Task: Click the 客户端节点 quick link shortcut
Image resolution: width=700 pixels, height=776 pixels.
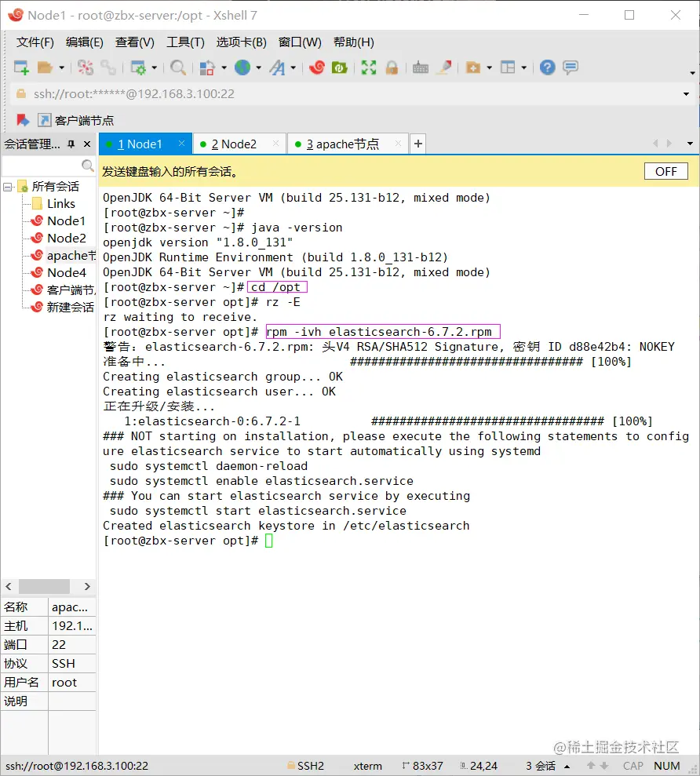Action: pyautogui.click(x=76, y=120)
